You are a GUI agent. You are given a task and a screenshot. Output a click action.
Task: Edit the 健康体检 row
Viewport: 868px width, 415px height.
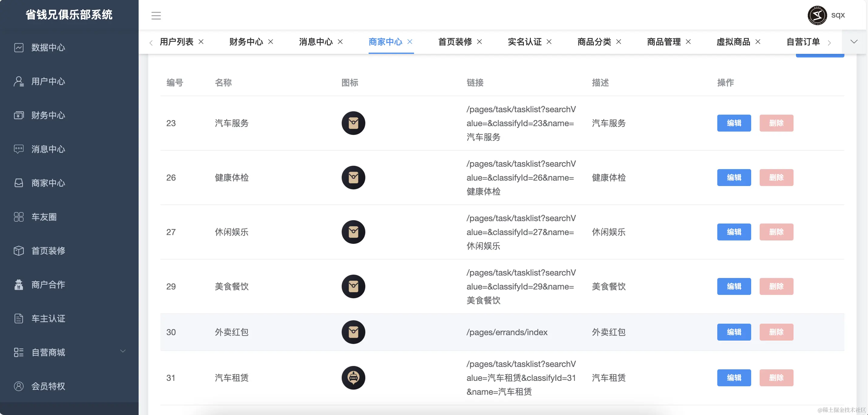[x=734, y=178]
